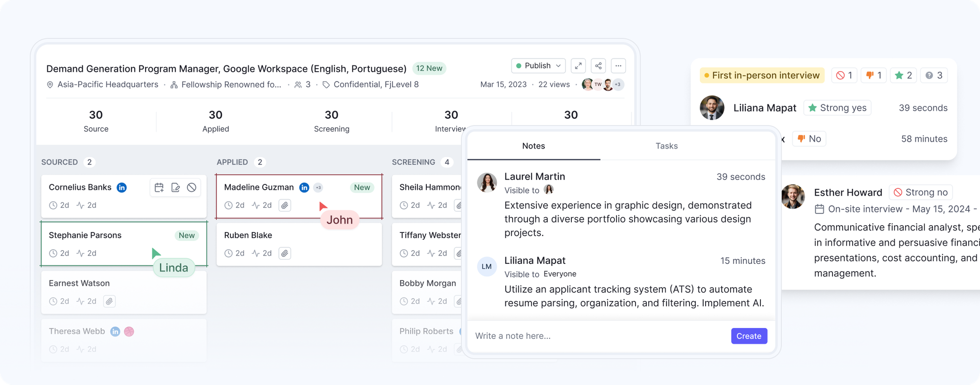Open Cornelius Banks LinkedIn icon

(122, 187)
